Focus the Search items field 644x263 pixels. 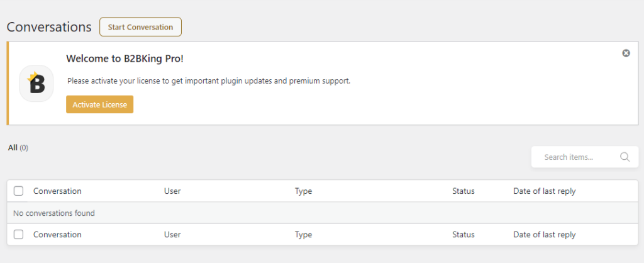579,157
